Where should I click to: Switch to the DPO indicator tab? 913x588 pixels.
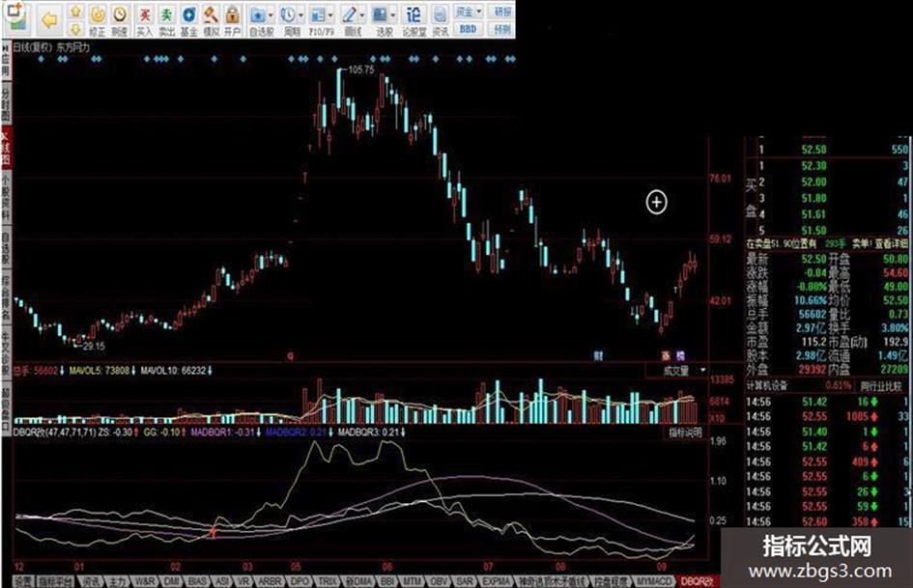pos(300,581)
